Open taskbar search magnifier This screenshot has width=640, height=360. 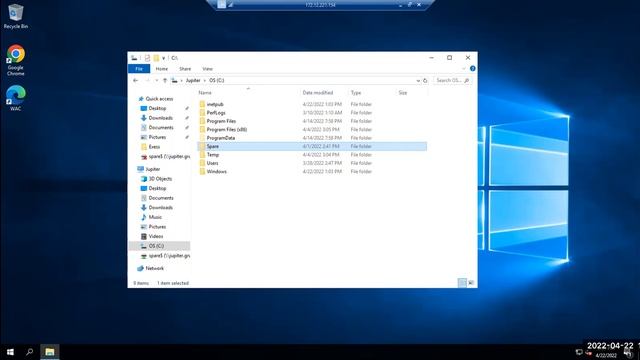click(x=29, y=352)
